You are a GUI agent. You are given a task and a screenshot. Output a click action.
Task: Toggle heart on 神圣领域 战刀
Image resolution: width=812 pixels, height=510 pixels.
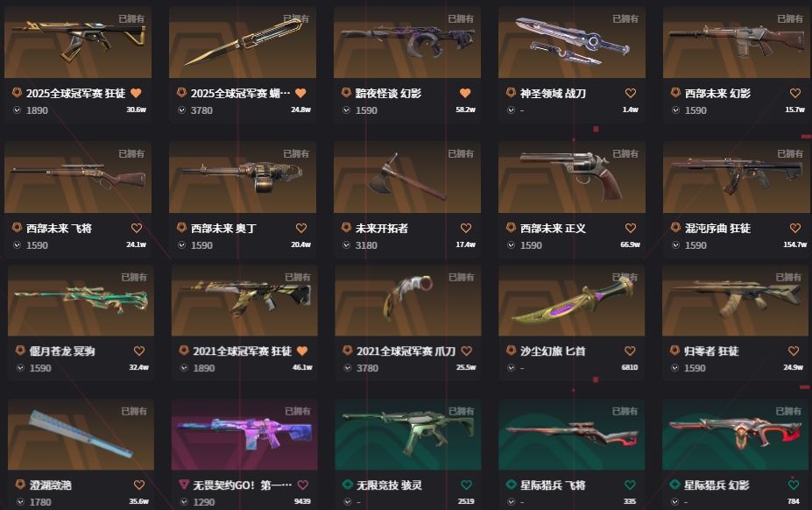click(630, 93)
